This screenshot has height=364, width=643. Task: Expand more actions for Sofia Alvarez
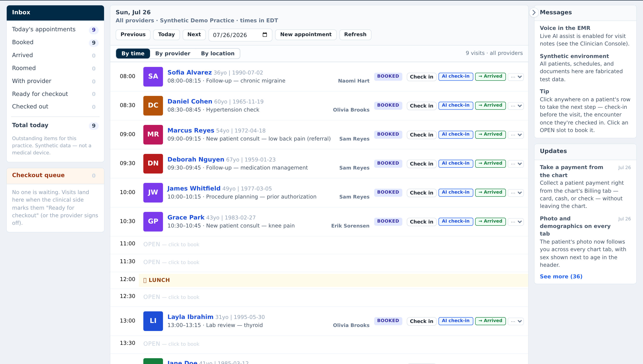click(516, 77)
